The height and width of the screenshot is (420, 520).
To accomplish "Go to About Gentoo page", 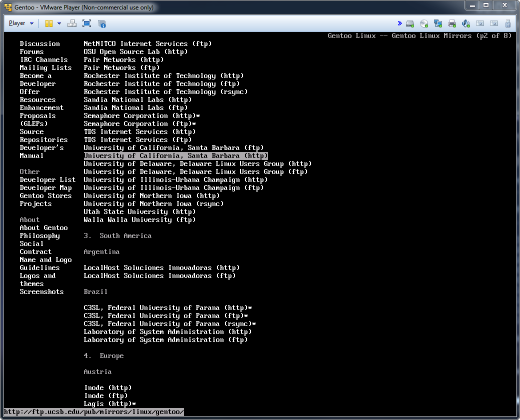I will click(43, 227).
